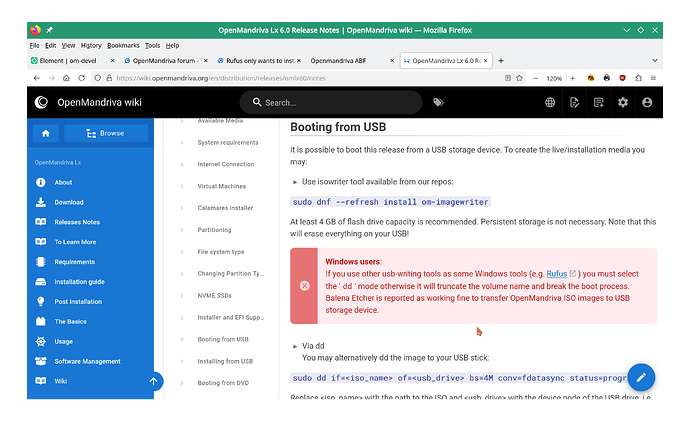Bookmark this page with the star icon
The width and height of the screenshot is (690, 431).
pyautogui.click(x=519, y=78)
